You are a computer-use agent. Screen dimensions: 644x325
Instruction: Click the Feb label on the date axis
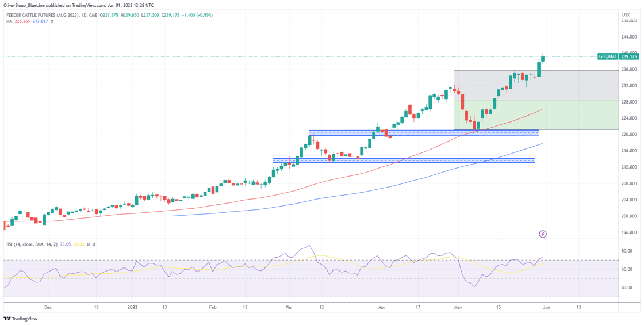pos(212,307)
